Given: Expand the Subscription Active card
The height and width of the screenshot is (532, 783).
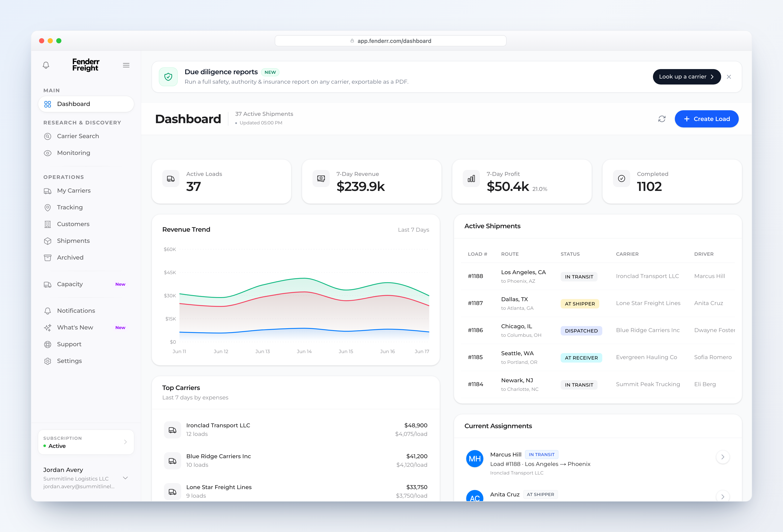Looking at the screenshot, I should pos(86,442).
